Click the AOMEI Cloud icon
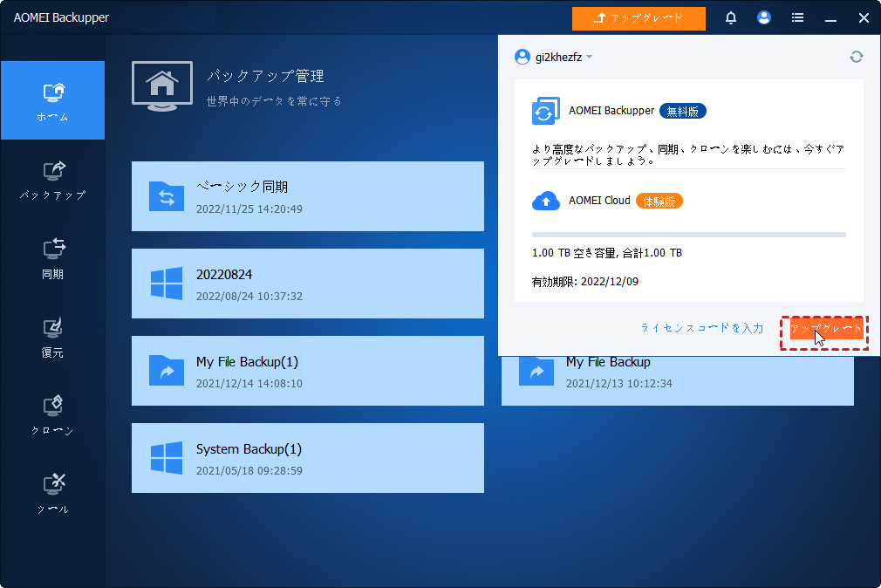 pyautogui.click(x=545, y=201)
